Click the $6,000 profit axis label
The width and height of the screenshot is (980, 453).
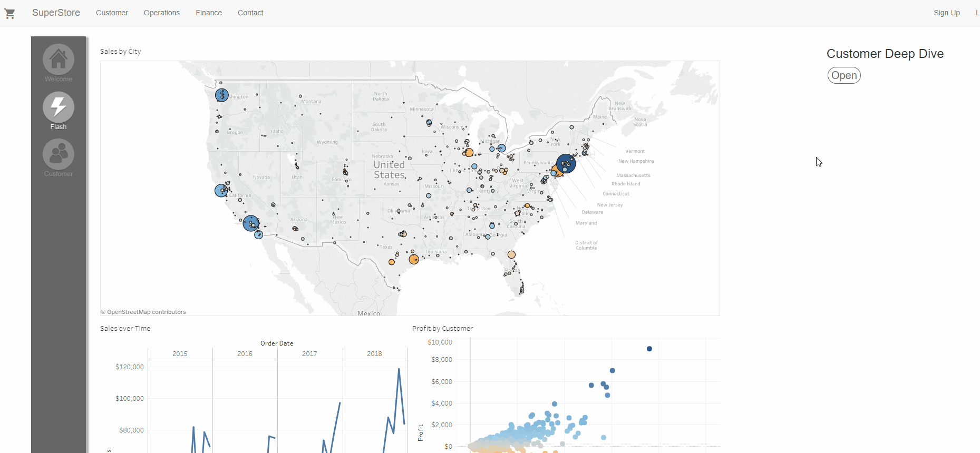(x=442, y=382)
